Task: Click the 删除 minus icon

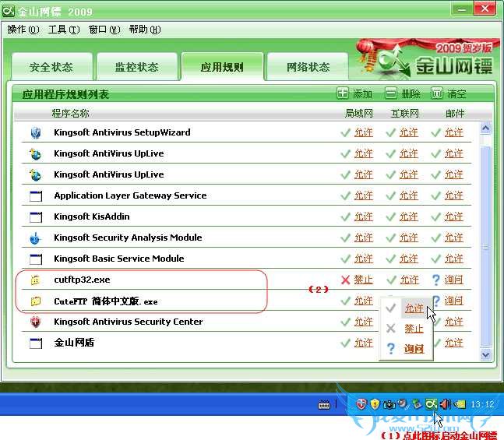Action: coord(391,93)
